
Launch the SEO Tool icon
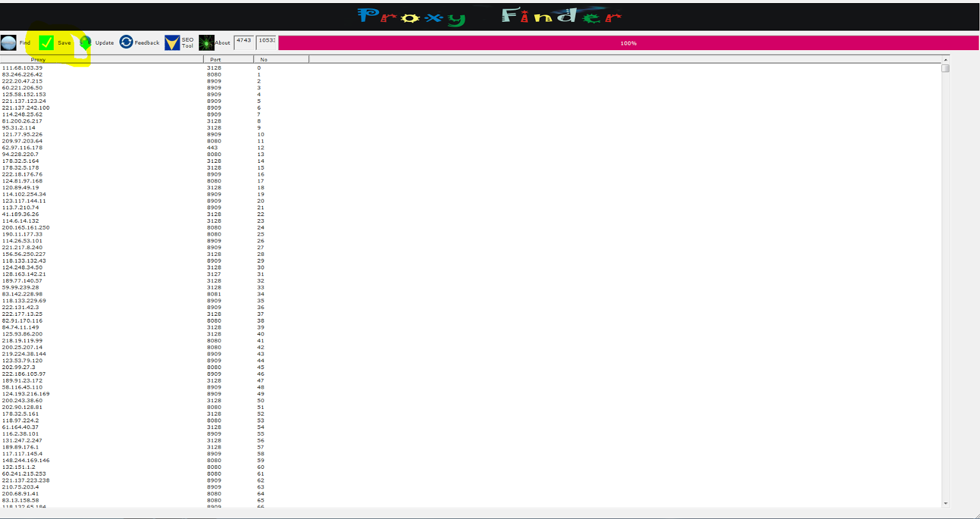pos(172,42)
